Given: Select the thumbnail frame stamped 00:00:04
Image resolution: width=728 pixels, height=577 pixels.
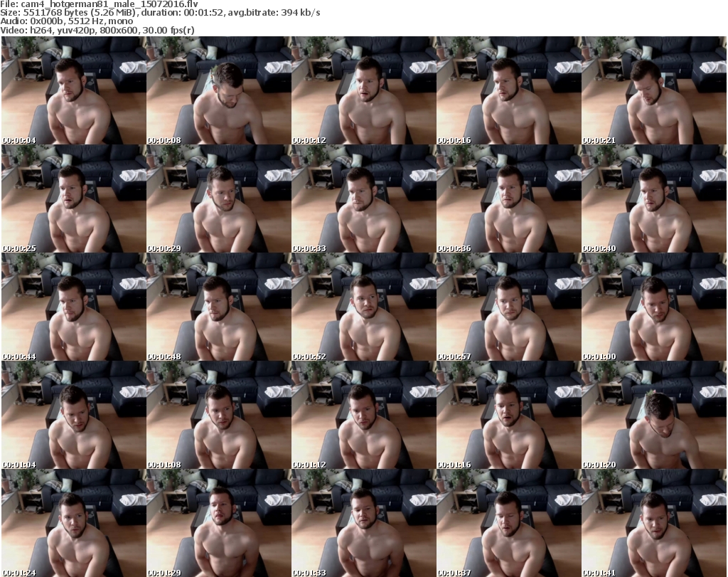Looking at the screenshot, I should pyautogui.click(x=74, y=90).
